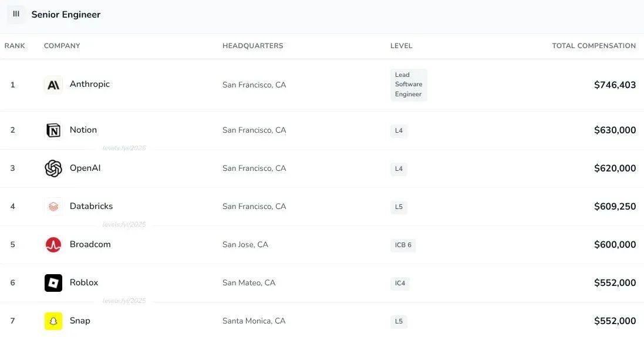Sort by the Level column header
644x337 pixels.
tap(402, 46)
